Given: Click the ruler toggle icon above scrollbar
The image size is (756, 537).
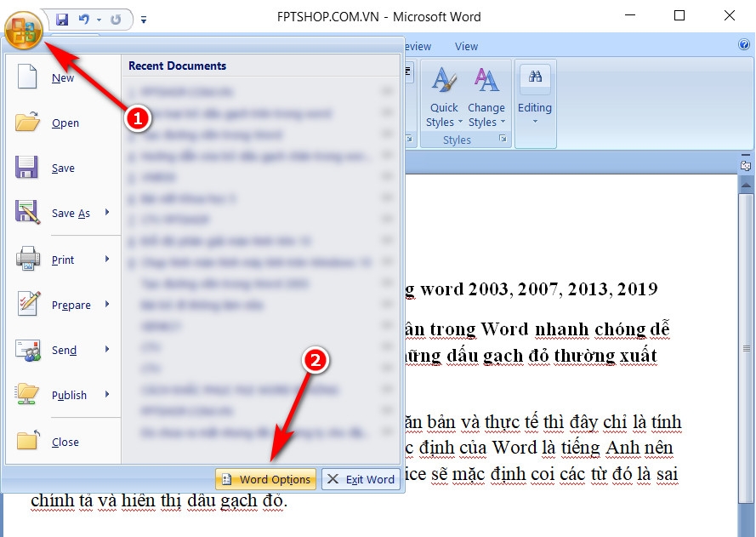Looking at the screenshot, I should [x=746, y=164].
